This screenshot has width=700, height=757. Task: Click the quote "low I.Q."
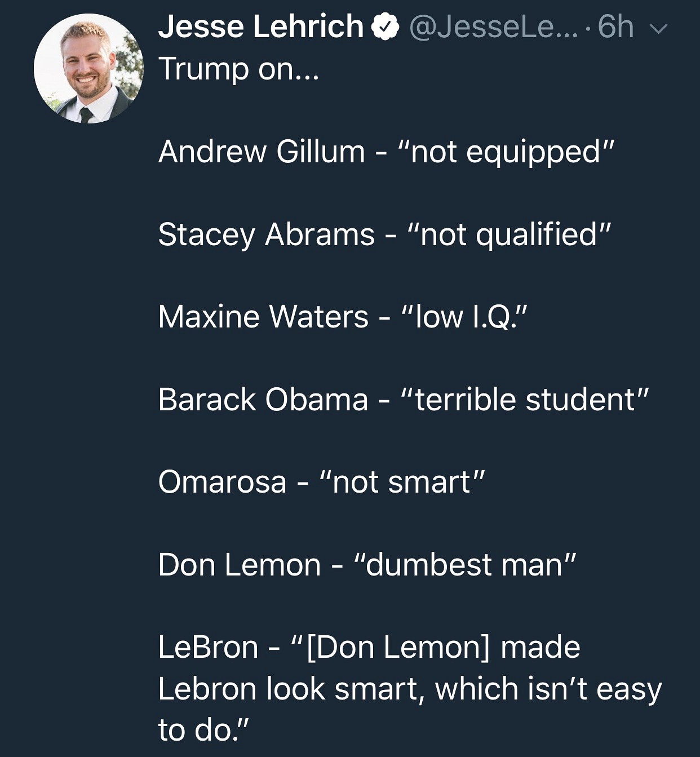click(x=463, y=317)
